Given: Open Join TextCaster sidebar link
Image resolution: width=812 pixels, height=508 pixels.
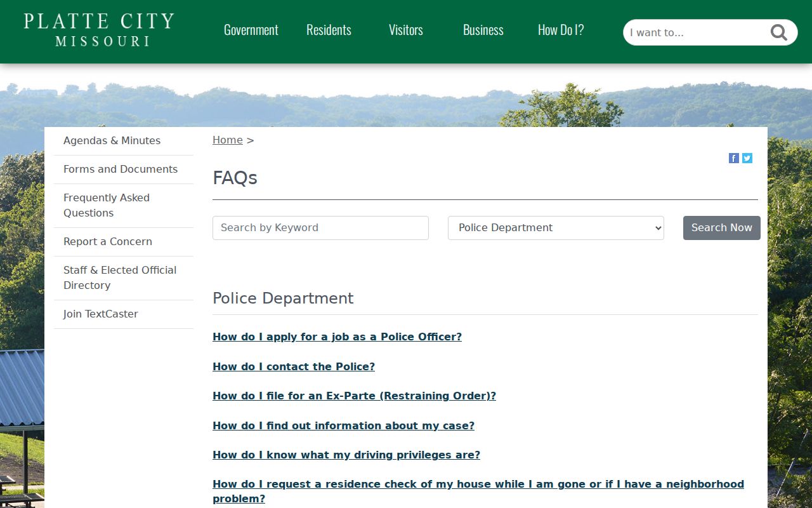Looking at the screenshot, I should tap(124, 314).
